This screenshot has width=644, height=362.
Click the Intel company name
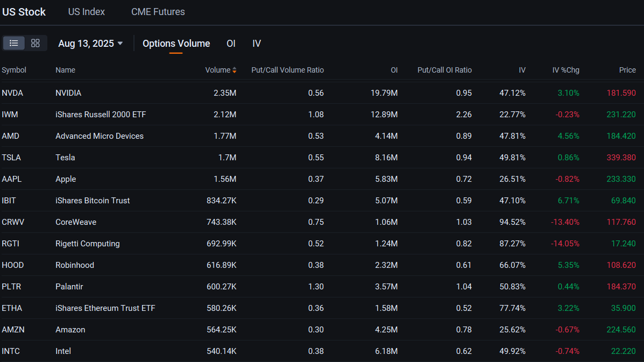tap(63, 351)
